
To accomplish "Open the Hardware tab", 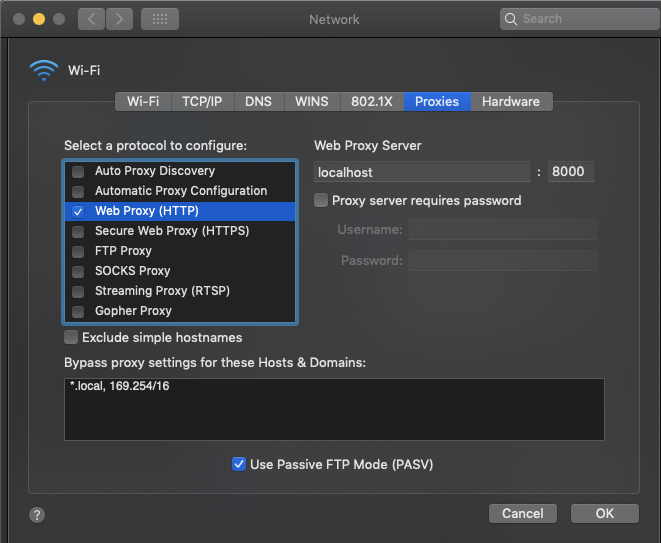I will point(511,102).
